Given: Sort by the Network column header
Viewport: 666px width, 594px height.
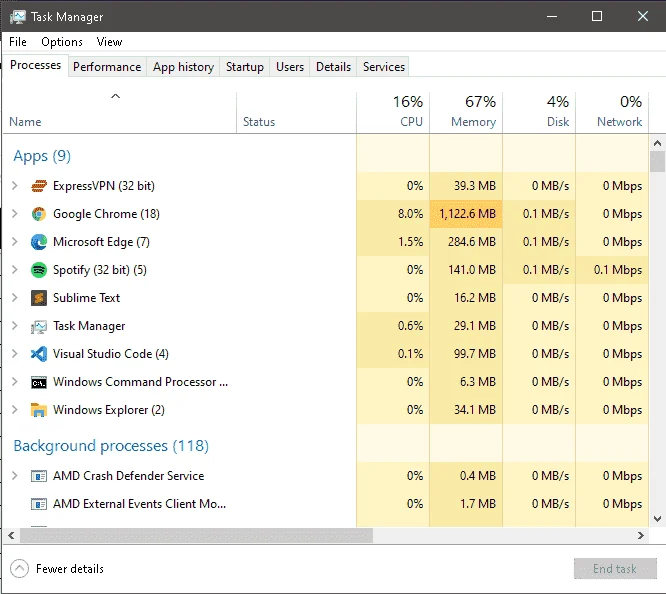Looking at the screenshot, I should (x=612, y=113).
